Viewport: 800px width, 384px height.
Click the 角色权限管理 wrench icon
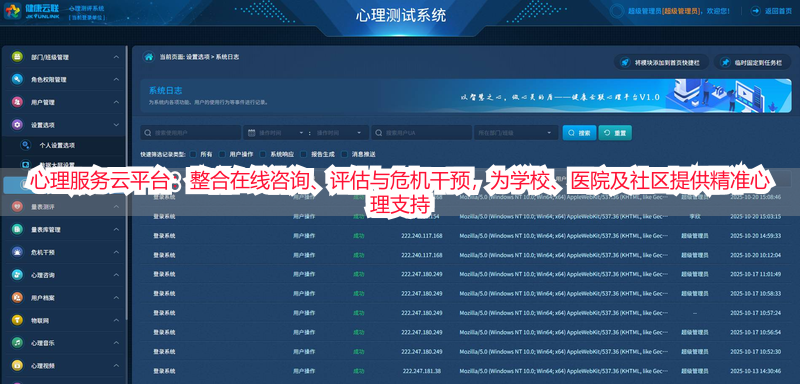pyautogui.click(x=17, y=80)
